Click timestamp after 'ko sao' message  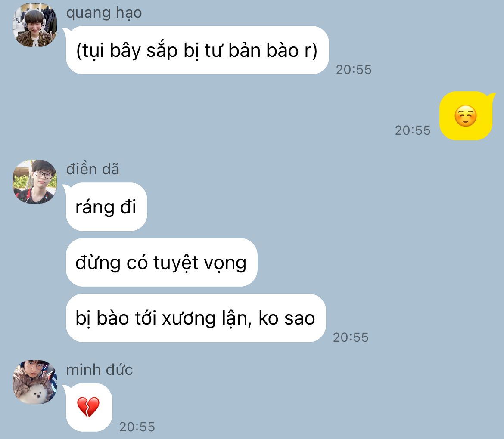tap(351, 337)
